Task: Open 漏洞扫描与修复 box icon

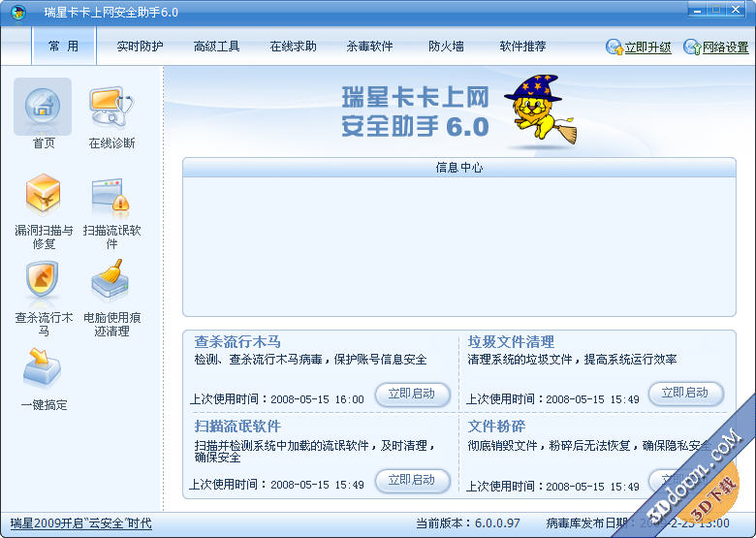Action: tap(43, 194)
